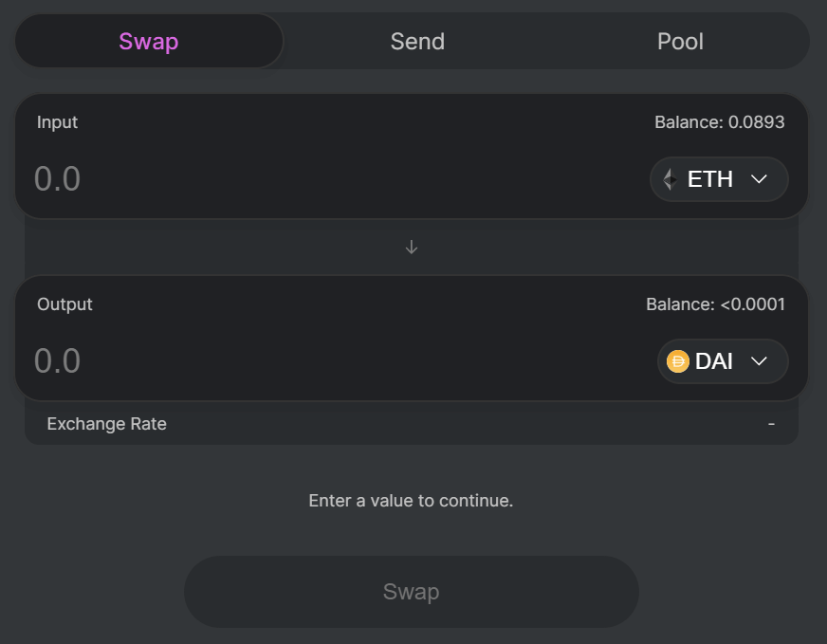Open the DAI token selector label

click(714, 361)
